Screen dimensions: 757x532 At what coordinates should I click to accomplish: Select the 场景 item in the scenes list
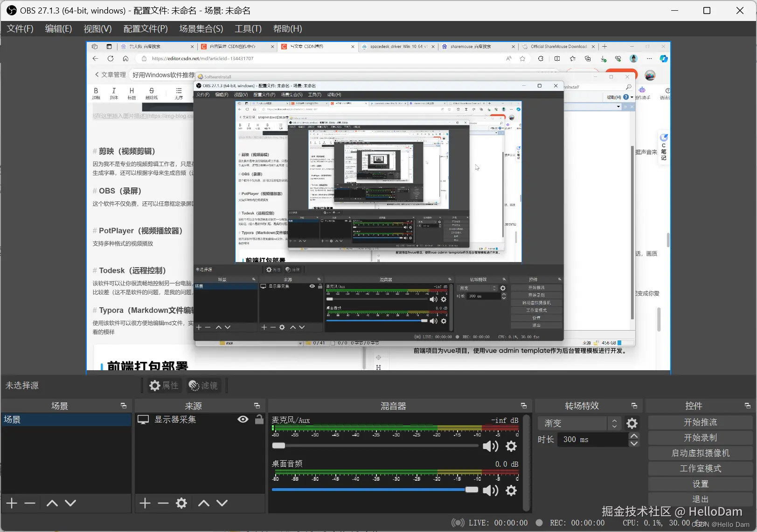66,420
